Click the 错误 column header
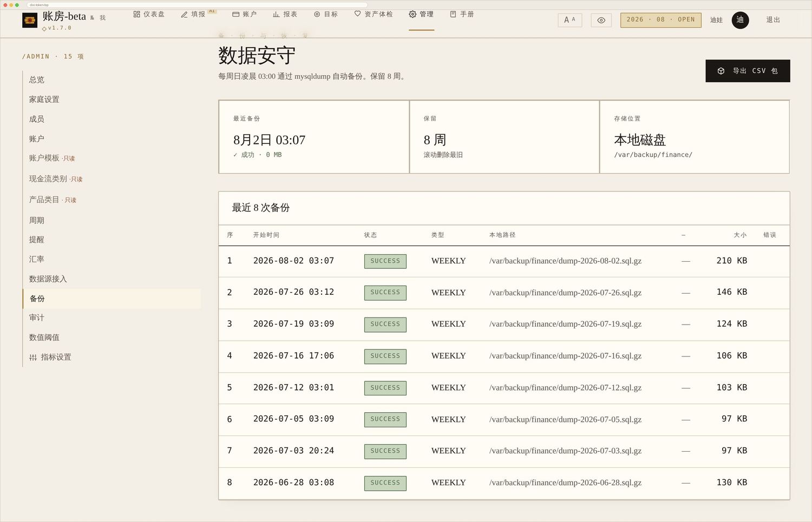The width and height of the screenshot is (812, 522). (770, 235)
